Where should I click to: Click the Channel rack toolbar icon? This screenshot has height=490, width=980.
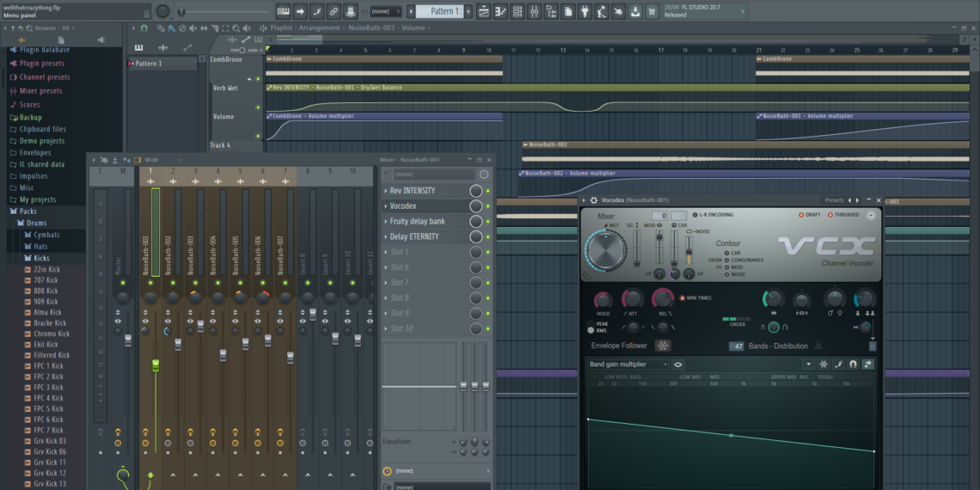click(518, 11)
